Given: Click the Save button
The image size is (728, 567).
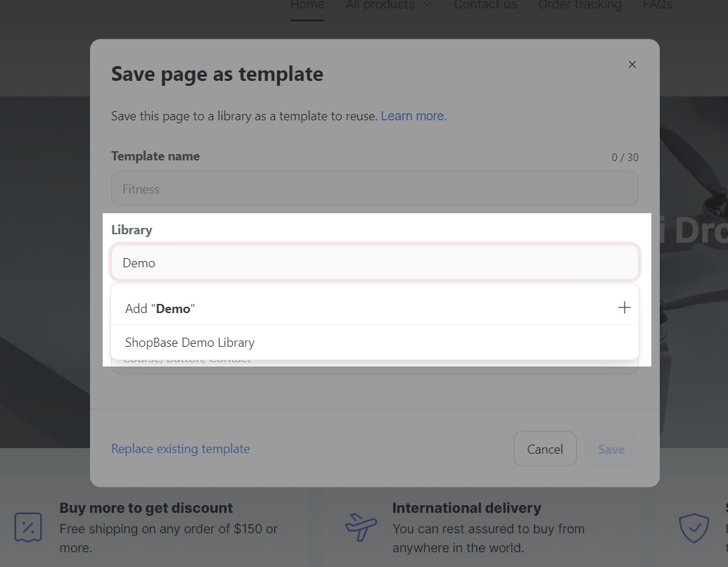Looking at the screenshot, I should (611, 449).
